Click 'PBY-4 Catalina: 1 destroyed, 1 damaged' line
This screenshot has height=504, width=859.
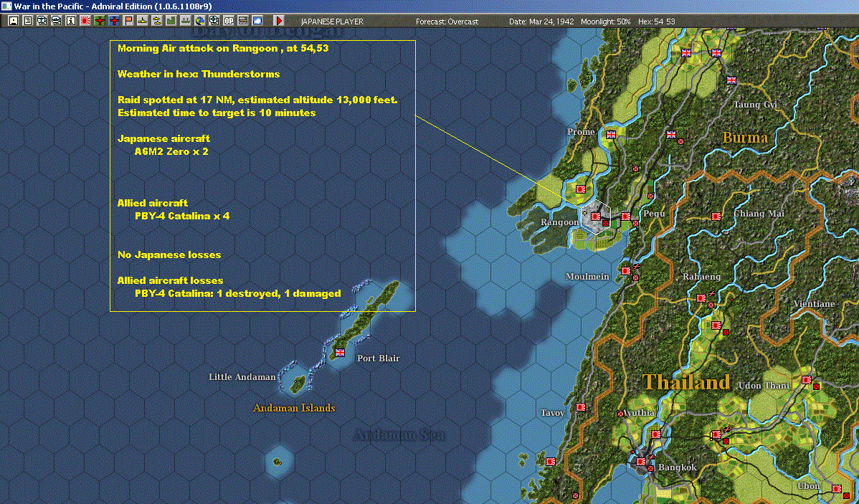point(238,293)
